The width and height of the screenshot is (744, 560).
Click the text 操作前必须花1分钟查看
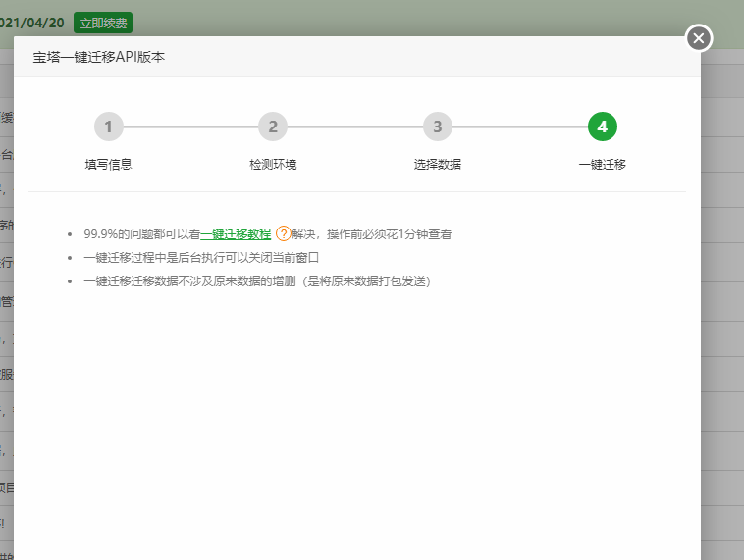coord(389,233)
